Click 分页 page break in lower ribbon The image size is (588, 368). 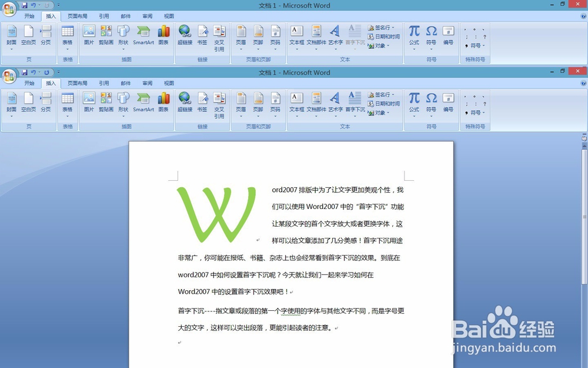[x=46, y=102]
